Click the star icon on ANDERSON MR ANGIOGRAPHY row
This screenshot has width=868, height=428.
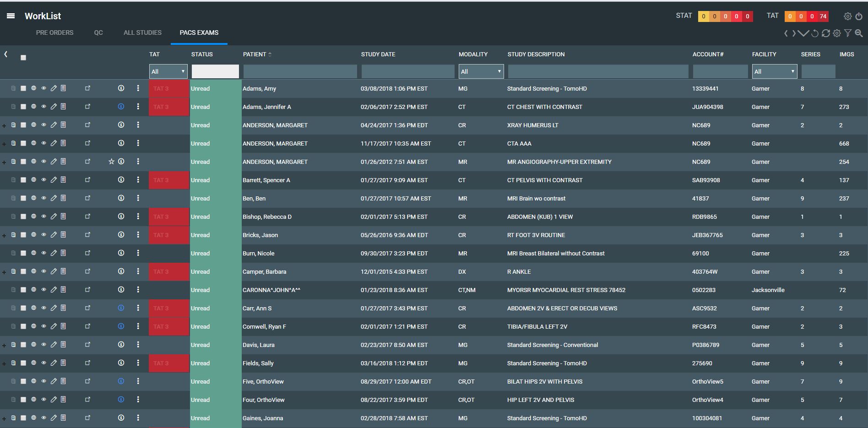click(111, 162)
